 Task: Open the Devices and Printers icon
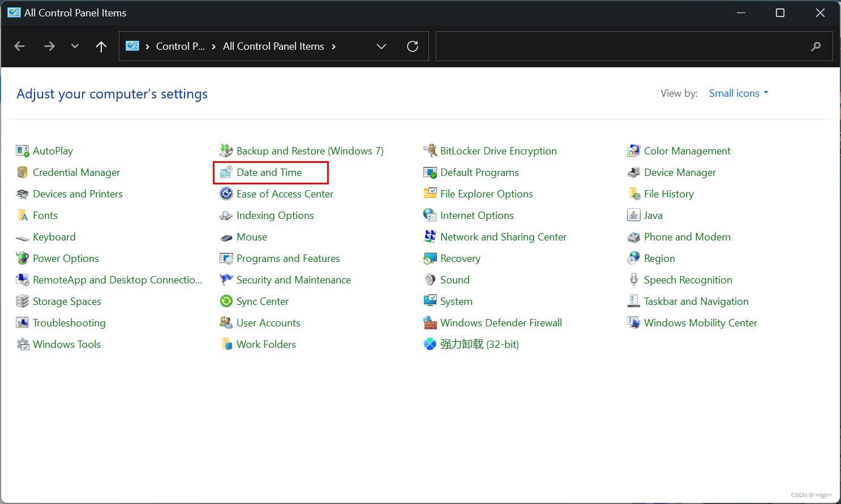click(23, 194)
